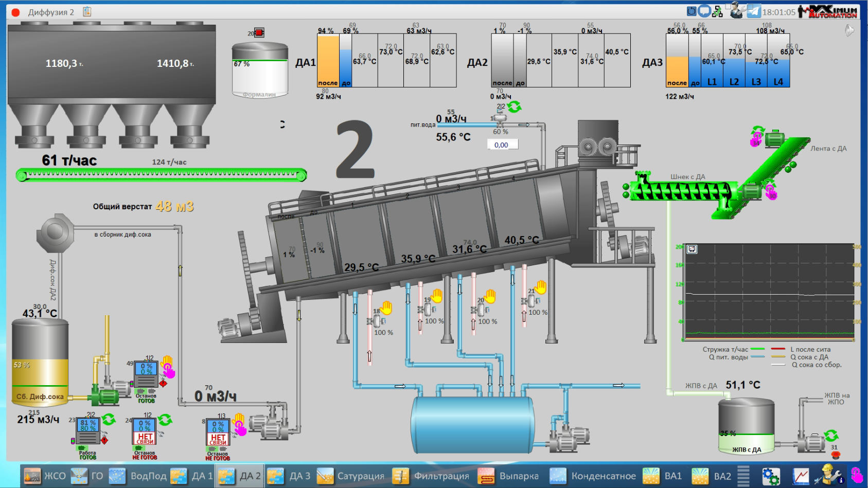Click the Выпарка navigation button
868x488 pixels.
tap(509, 476)
